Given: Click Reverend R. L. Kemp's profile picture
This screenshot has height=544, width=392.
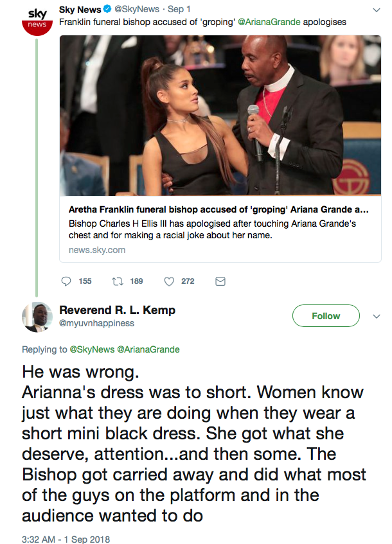Looking at the screenshot, I should pos(37,317).
